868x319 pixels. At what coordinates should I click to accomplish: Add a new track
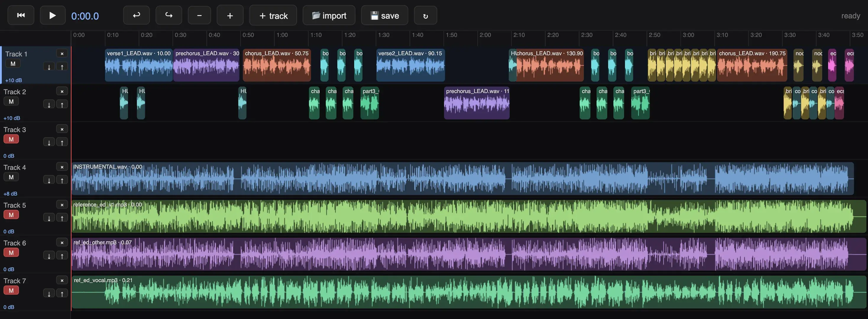(x=273, y=15)
